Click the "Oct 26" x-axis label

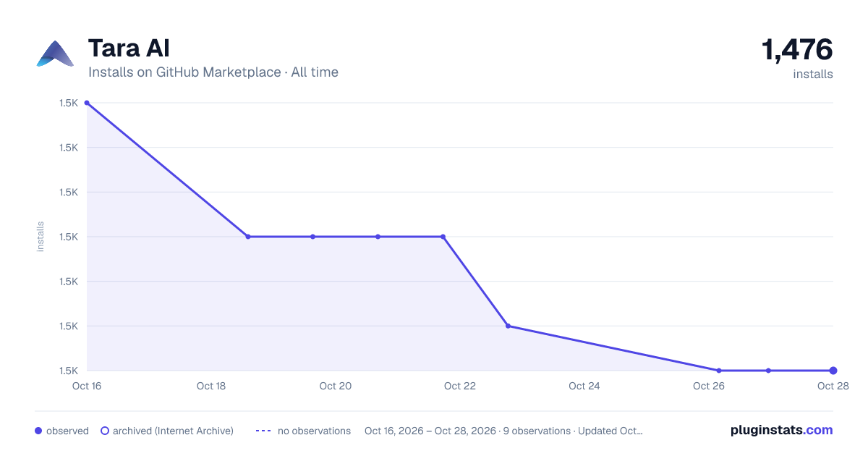pyautogui.click(x=709, y=386)
